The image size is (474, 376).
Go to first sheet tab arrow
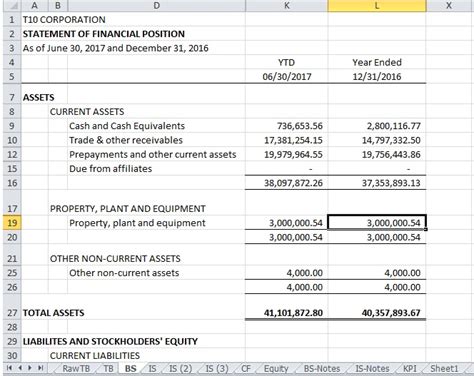[x=9, y=368]
